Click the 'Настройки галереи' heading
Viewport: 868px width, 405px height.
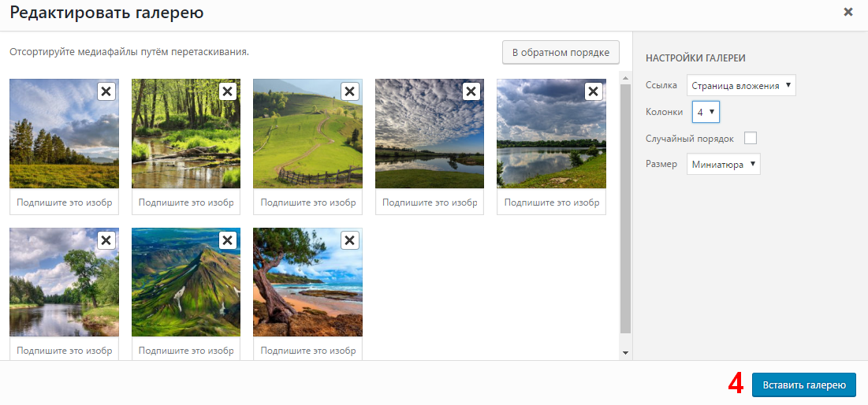696,58
